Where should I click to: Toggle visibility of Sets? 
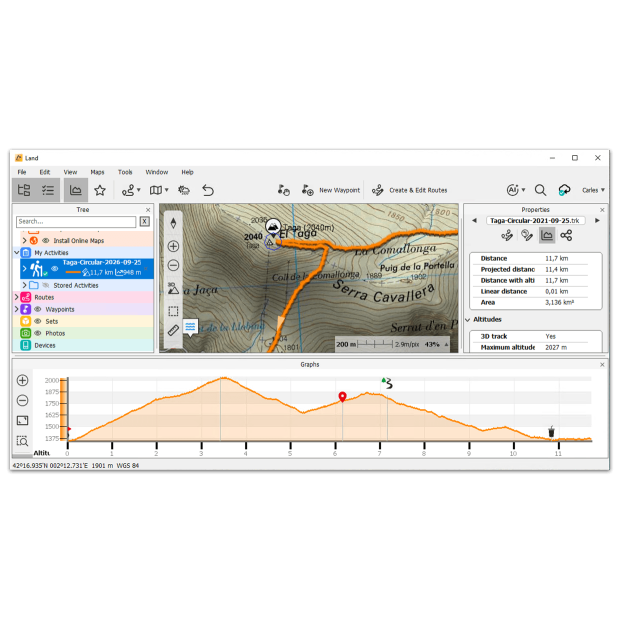pyautogui.click(x=38, y=321)
